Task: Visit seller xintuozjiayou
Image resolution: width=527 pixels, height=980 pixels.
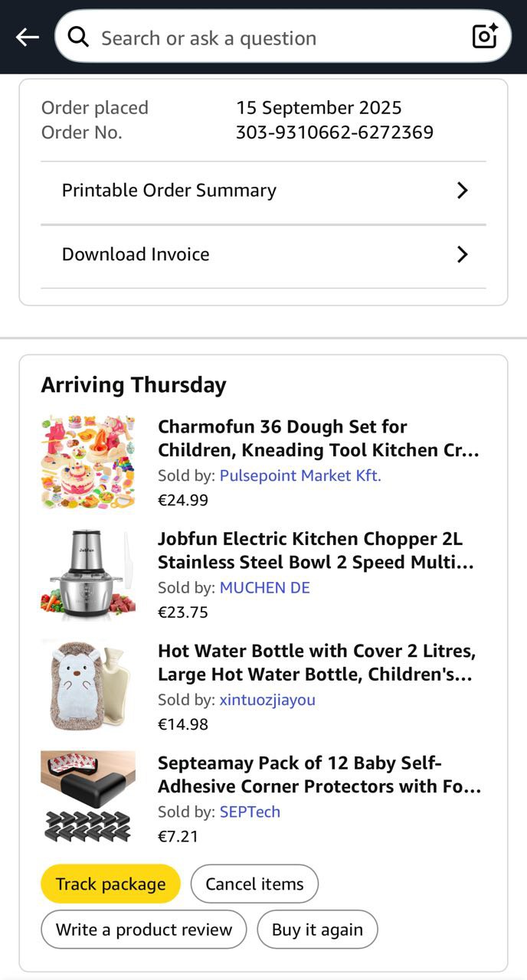Action: [267, 699]
